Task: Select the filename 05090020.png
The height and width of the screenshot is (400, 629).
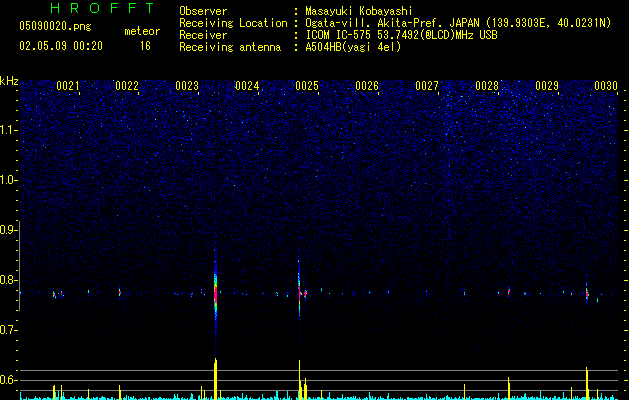Action: click(55, 26)
